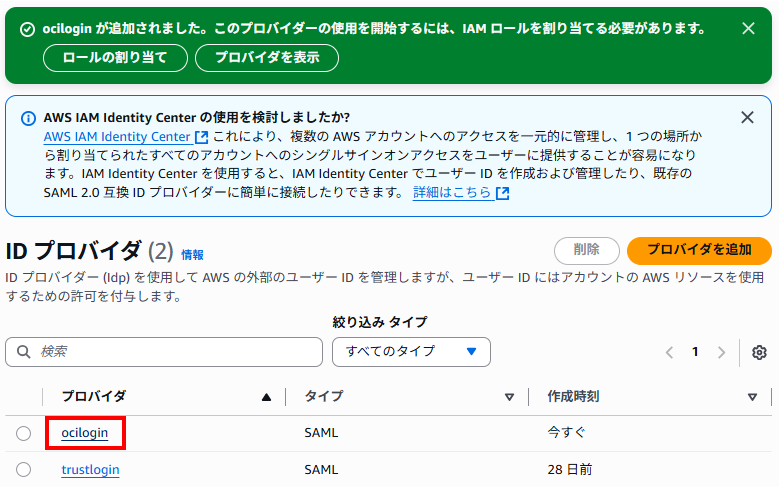Screen dimensions: 781x492
Task: Click the role assignment button
Action: pos(115,58)
